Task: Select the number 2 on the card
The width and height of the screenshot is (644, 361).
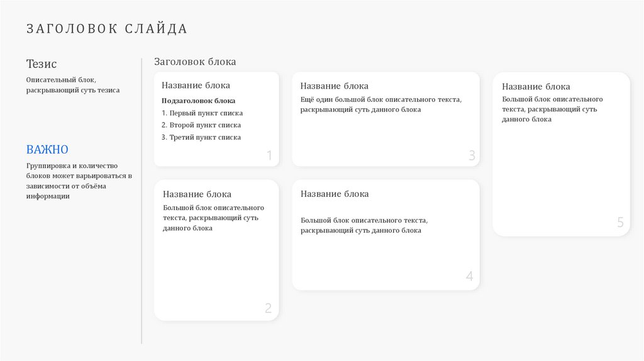Action: [x=268, y=308]
